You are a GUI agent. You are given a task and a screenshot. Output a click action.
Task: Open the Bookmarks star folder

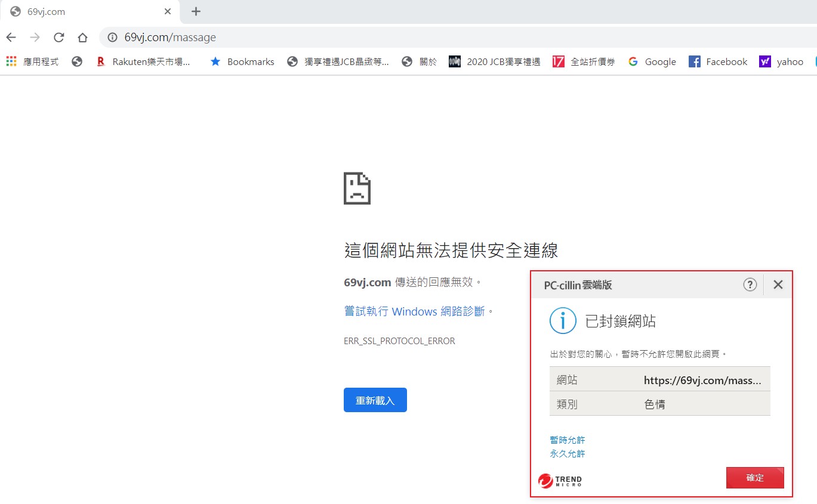(x=242, y=61)
